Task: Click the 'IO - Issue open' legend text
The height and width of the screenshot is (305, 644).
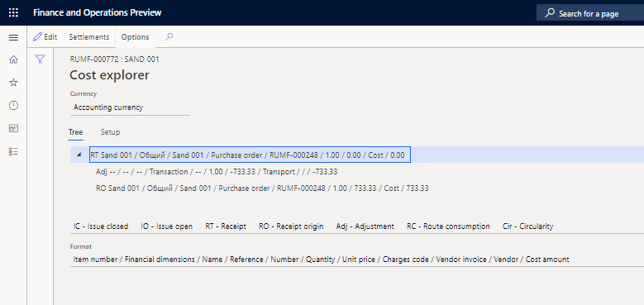Action: pos(167,226)
